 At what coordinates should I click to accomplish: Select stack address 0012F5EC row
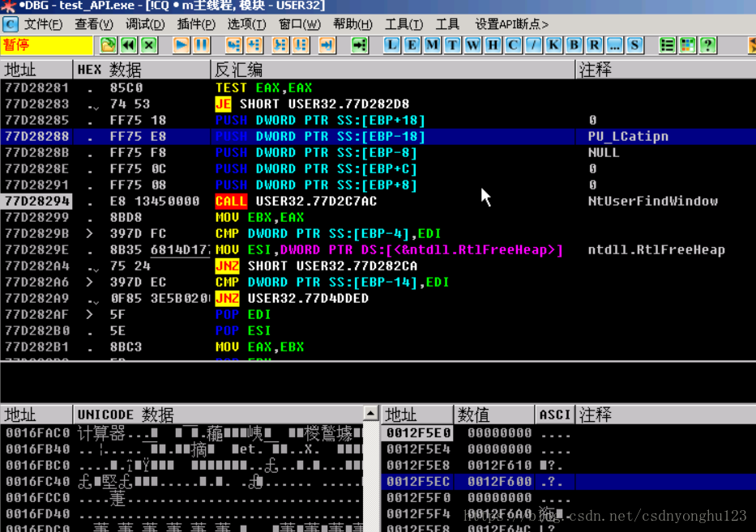pyautogui.click(x=569, y=482)
